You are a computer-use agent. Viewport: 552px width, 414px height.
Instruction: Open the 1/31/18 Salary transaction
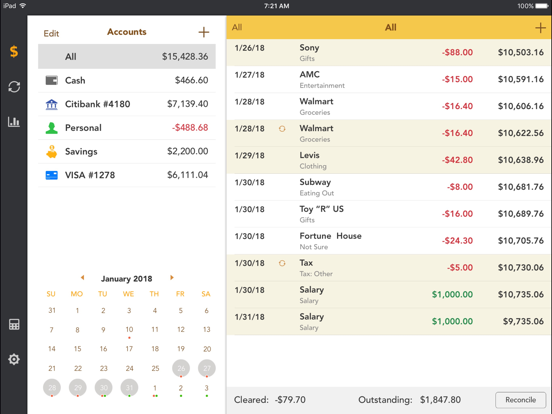pyautogui.click(x=389, y=321)
